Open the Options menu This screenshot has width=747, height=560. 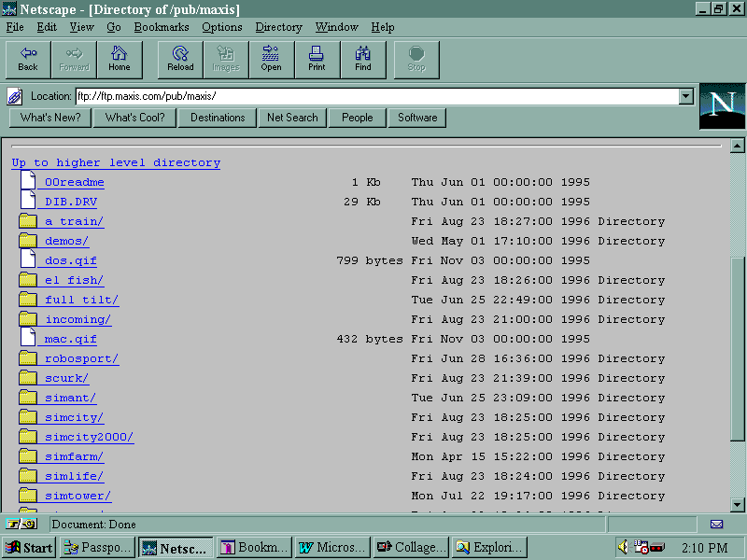222,27
